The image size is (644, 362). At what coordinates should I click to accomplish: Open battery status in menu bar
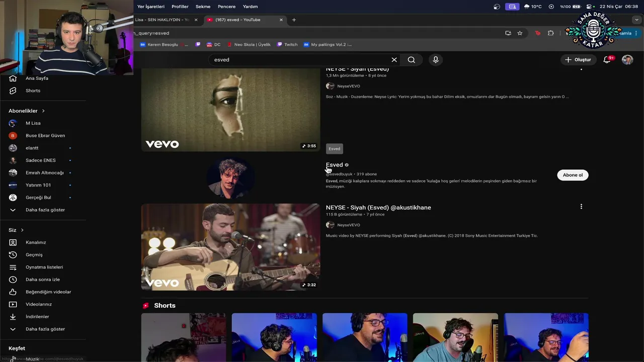[571, 7]
